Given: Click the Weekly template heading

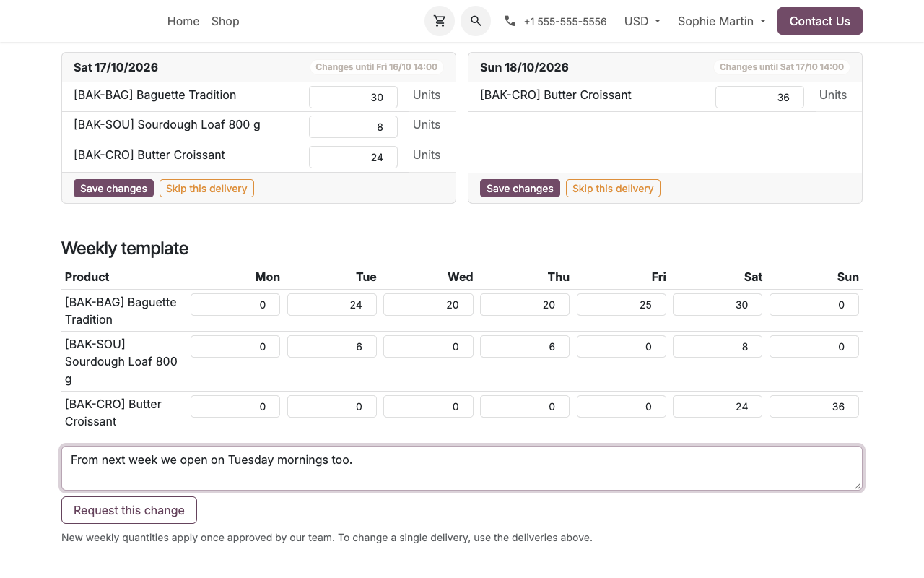Looking at the screenshot, I should click(x=125, y=249).
